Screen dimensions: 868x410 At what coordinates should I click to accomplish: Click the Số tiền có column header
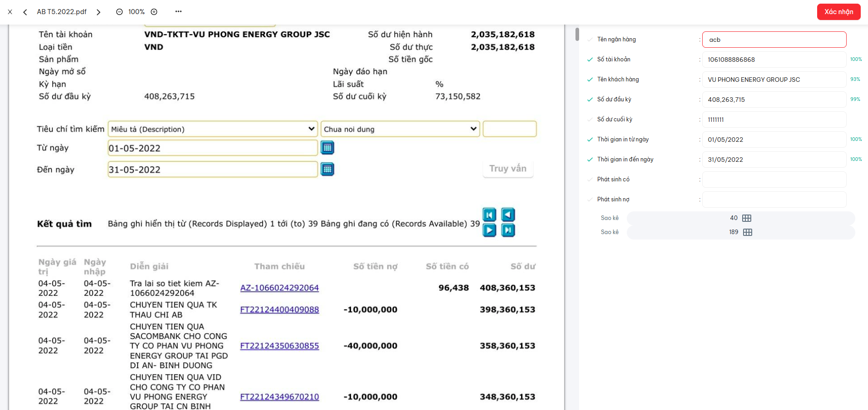447,266
